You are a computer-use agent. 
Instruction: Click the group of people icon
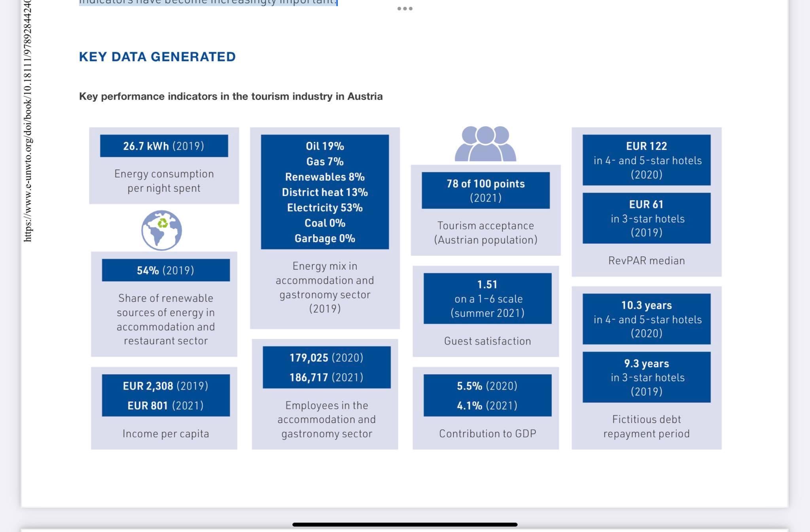[x=485, y=143]
